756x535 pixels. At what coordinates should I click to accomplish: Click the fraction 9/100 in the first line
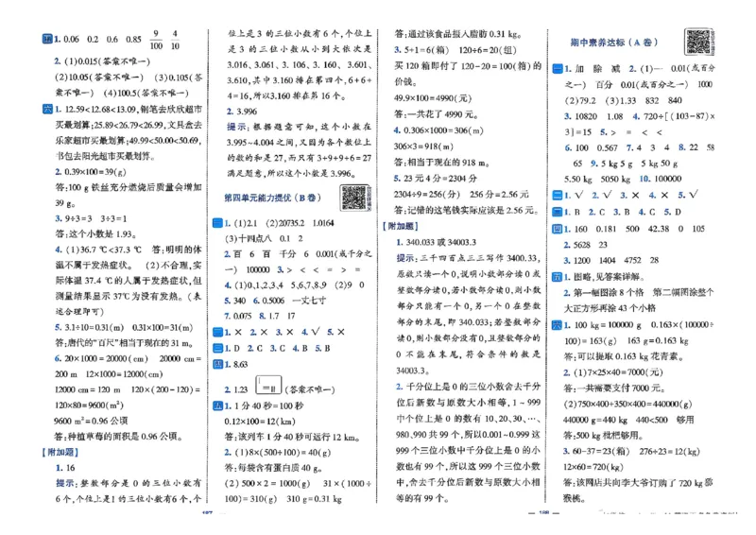tap(156, 40)
